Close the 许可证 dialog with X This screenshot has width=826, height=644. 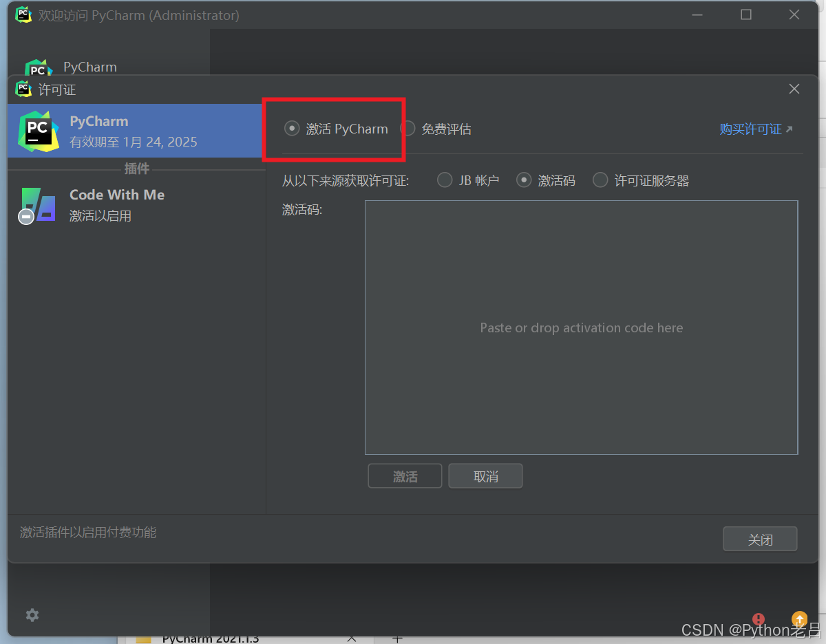click(x=794, y=89)
